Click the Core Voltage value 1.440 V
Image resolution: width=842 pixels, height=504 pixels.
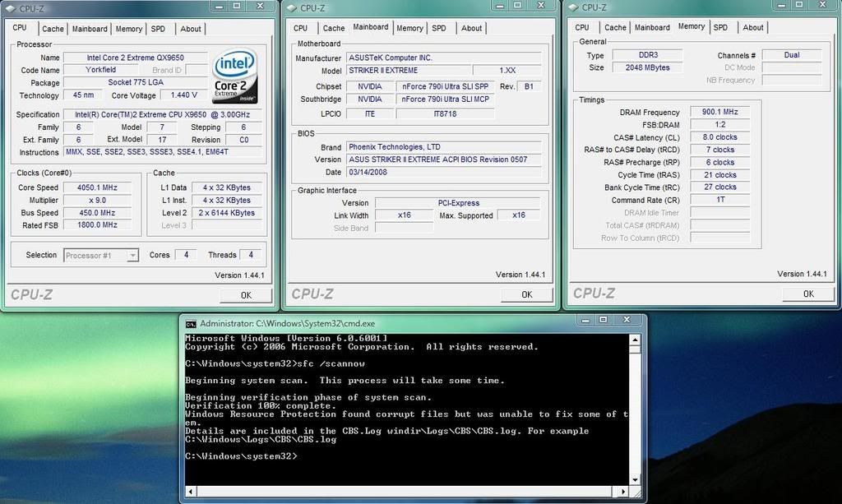184,95
